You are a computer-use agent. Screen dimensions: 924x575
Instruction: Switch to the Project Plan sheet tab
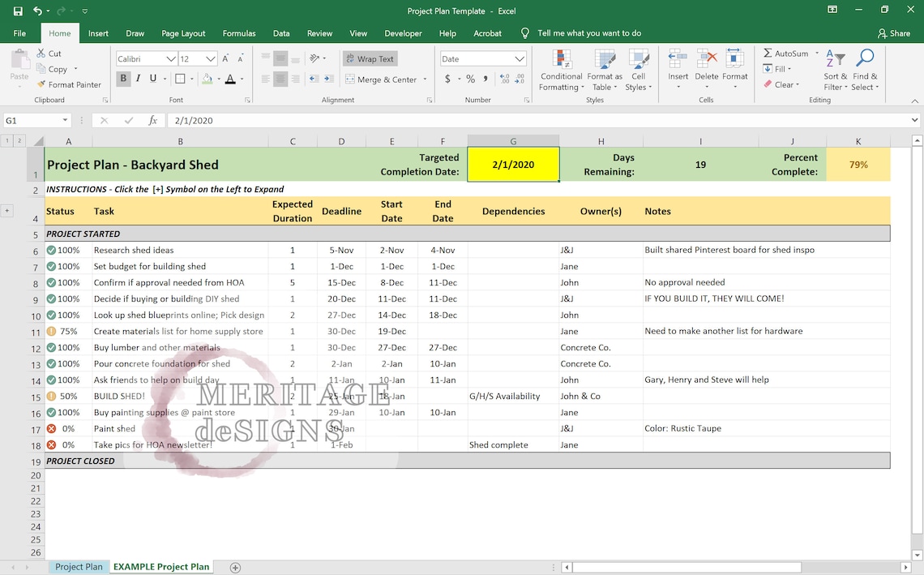pos(79,567)
